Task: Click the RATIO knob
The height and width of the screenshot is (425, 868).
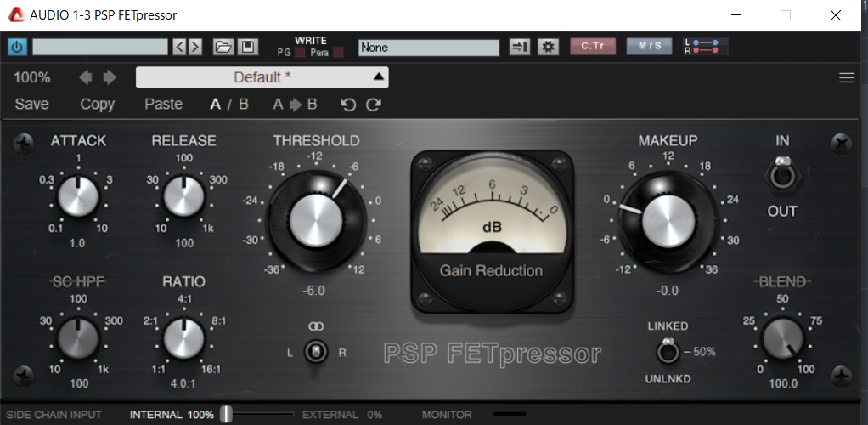Action: point(183,337)
